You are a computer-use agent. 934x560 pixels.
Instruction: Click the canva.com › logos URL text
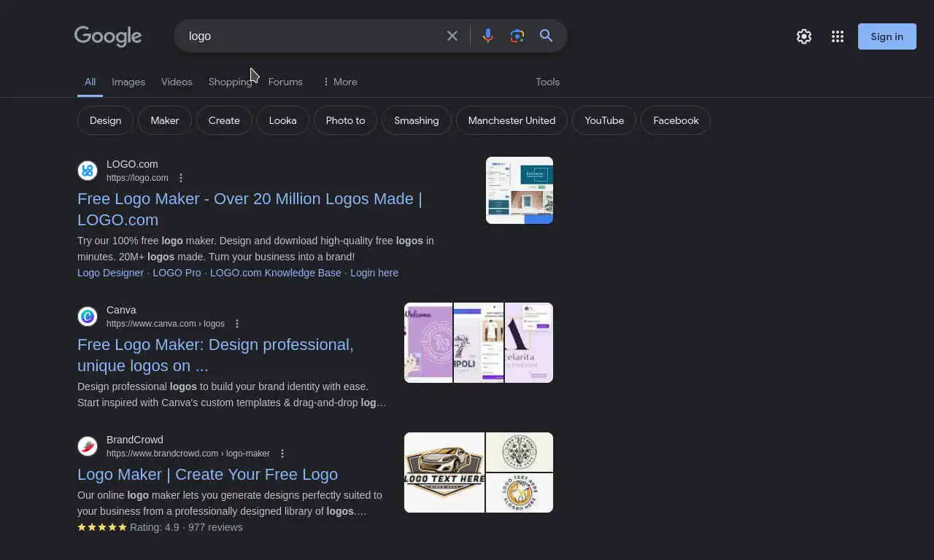(166, 324)
